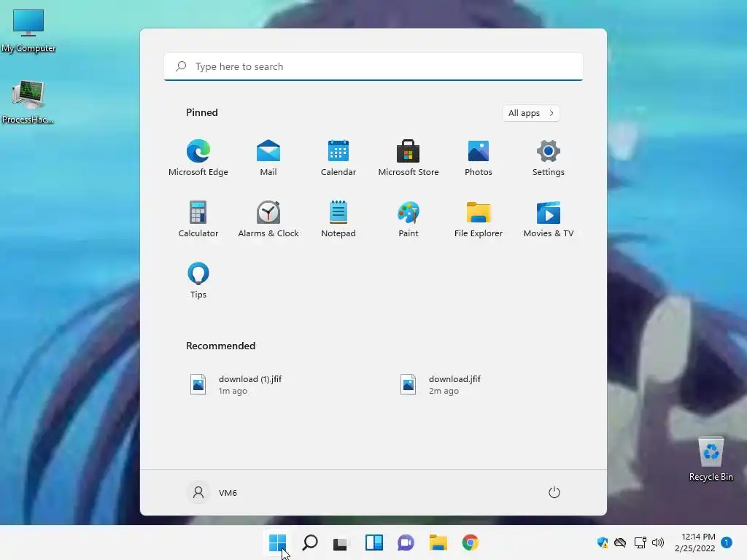This screenshot has width=747, height=560.
Task: Launch the Mail app
Action: [x=268, y=157]
